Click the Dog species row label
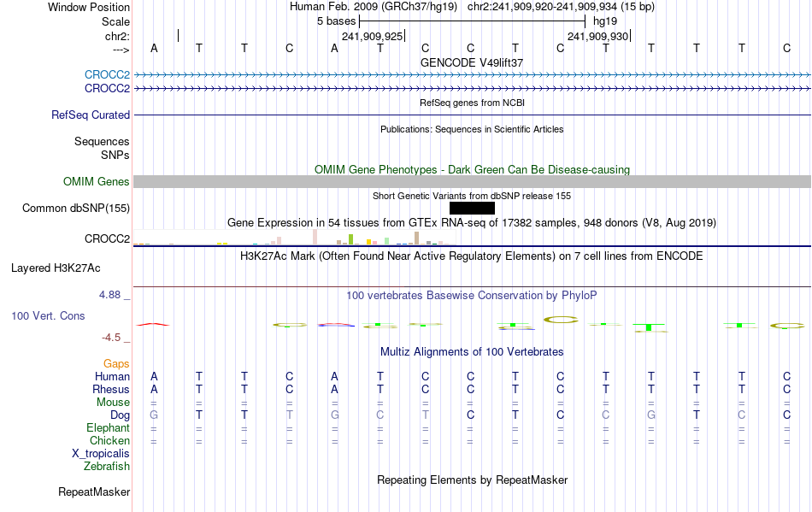 (120, 415)
